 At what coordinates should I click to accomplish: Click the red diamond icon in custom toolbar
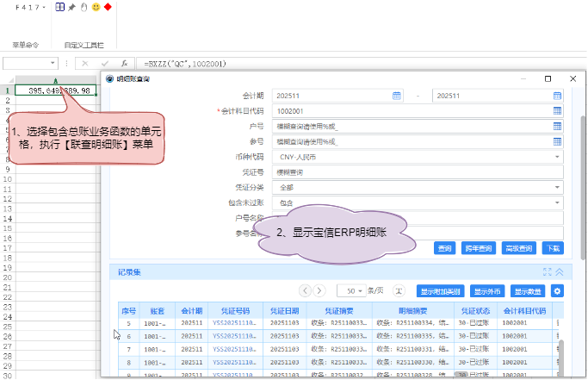click(x=108, y=8)
